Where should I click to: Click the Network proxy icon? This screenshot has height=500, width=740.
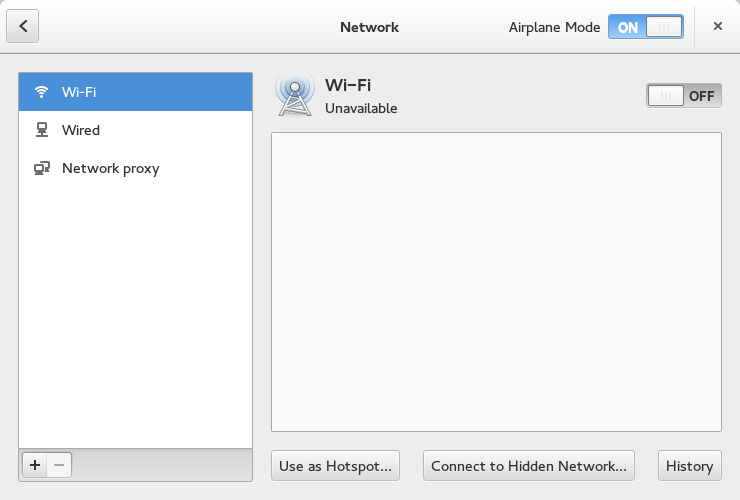[42, 168]
